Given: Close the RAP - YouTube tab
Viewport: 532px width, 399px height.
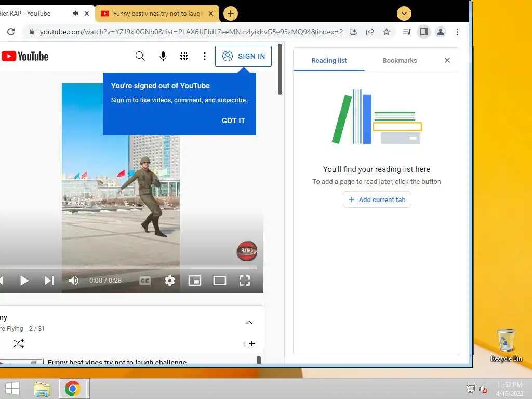Looking at the screenshot, I should coord(87,14).
